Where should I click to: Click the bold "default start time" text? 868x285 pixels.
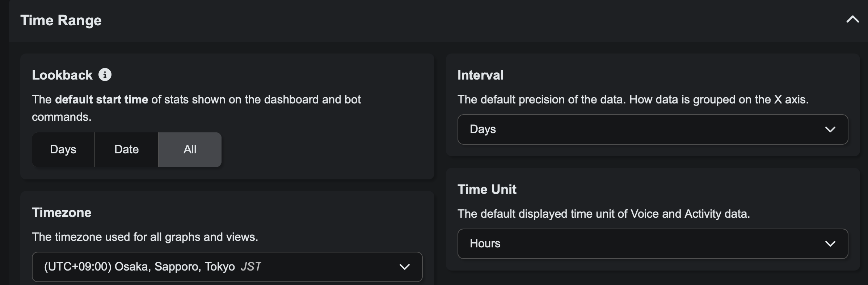click(x=101, y=99)
